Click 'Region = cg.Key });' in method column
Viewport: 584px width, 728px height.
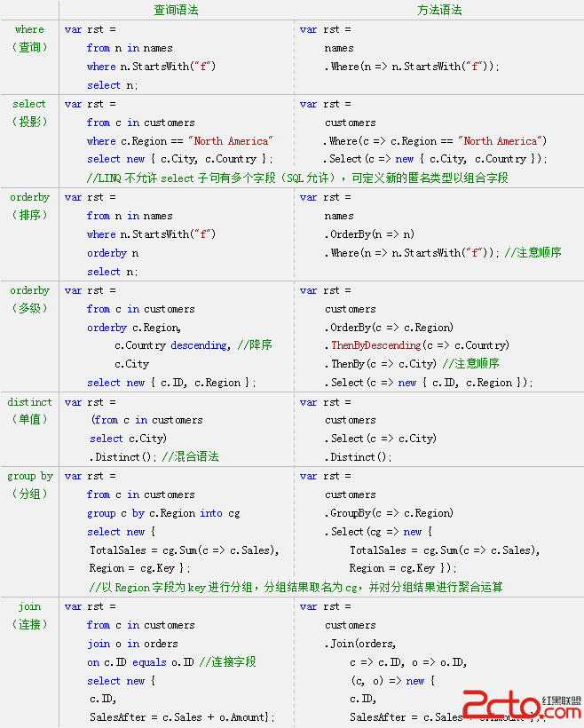(403, 568)
